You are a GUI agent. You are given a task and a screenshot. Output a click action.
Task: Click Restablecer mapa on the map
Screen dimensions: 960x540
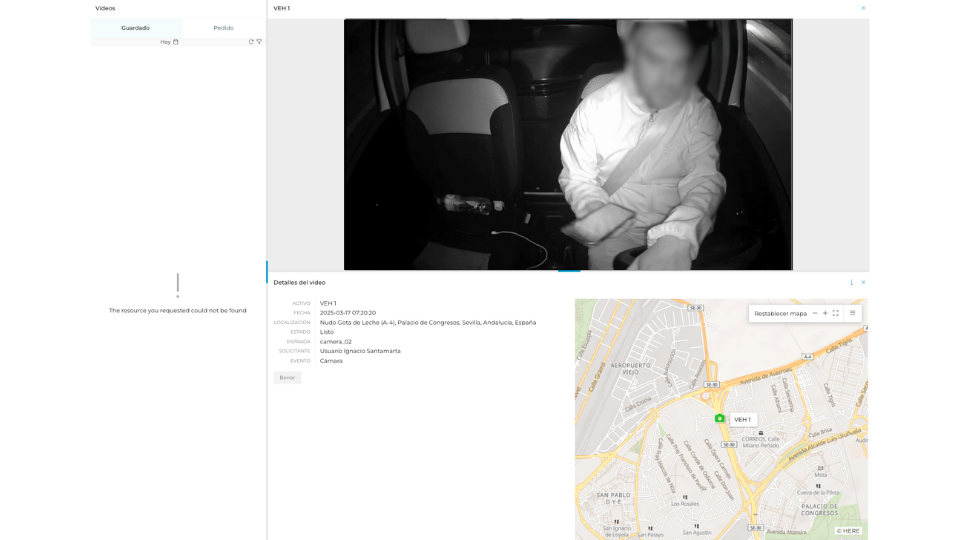[781, 313]
